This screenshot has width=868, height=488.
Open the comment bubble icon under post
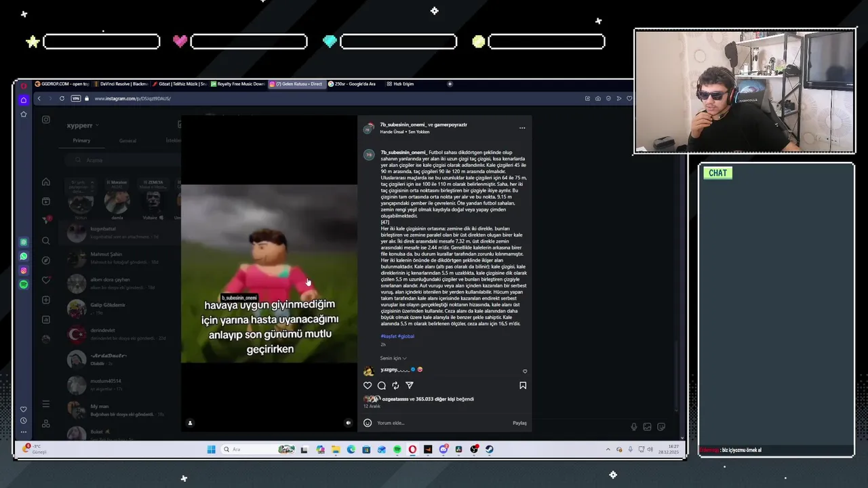pos(382,385)
